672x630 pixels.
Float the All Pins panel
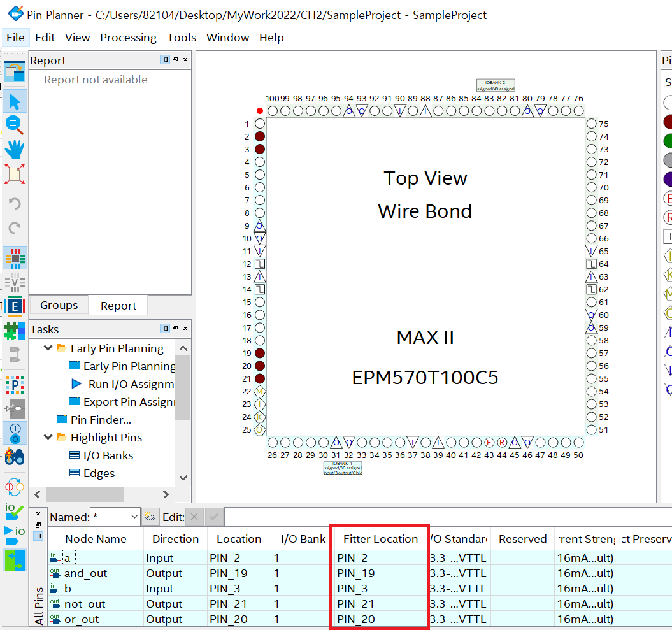(38, 525)
